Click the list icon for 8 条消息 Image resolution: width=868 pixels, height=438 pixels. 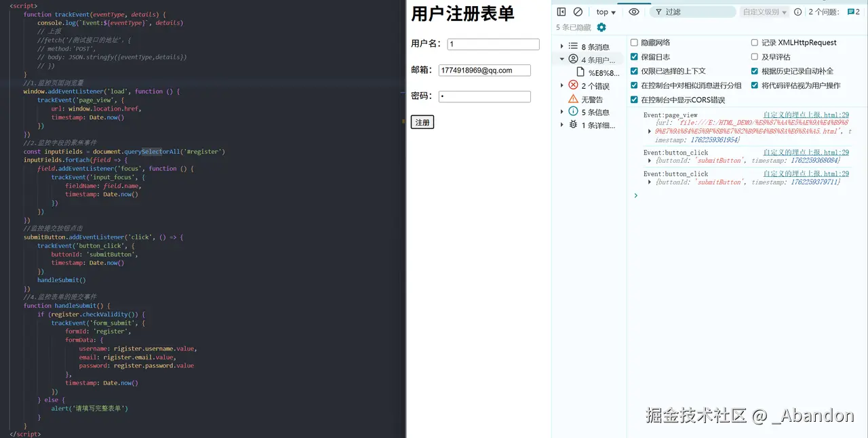point(573,47)
